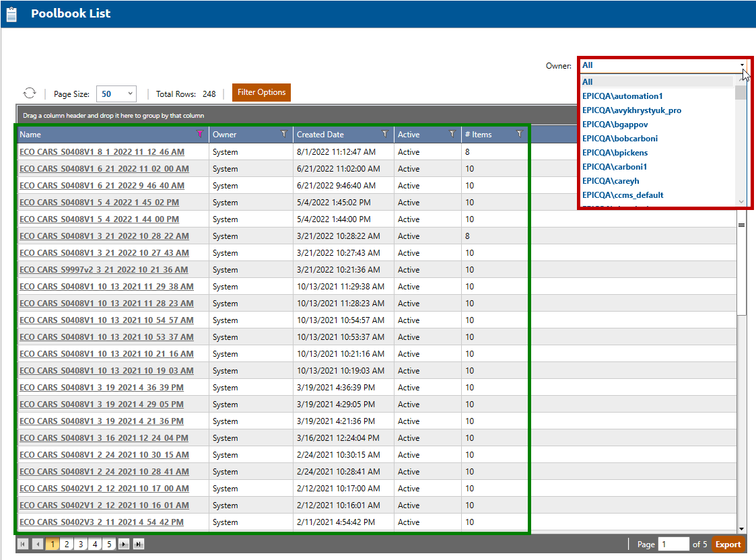This screenshot has height=560, width=756.
Task: Go to the previous page using pager arrow
Action: 38,544
